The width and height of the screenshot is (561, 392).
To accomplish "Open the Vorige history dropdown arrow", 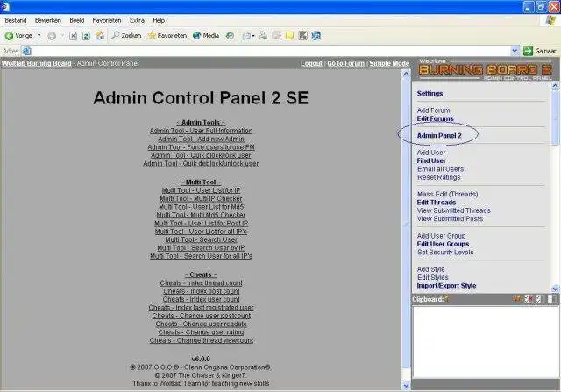I will pyautogui.click(x=39, y=36).
